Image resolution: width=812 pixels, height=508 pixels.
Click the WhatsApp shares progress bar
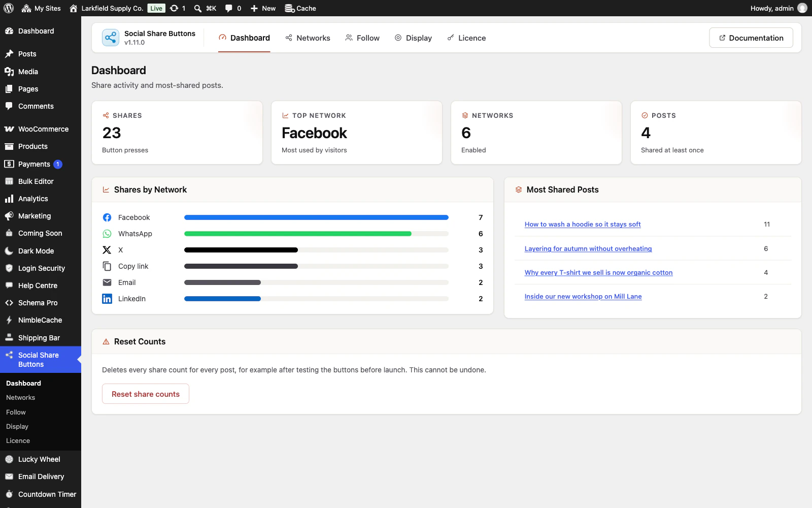[x=316, y=234]
